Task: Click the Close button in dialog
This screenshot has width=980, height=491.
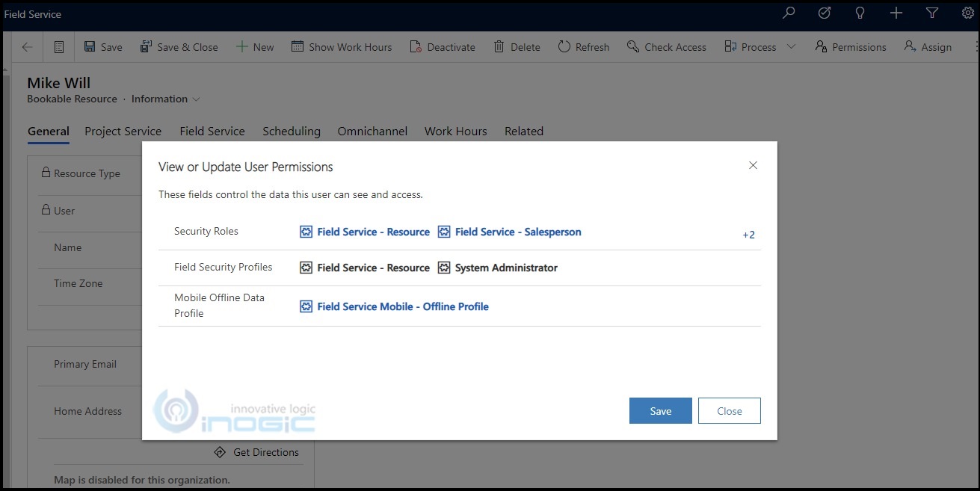Action: coord(730,411)
